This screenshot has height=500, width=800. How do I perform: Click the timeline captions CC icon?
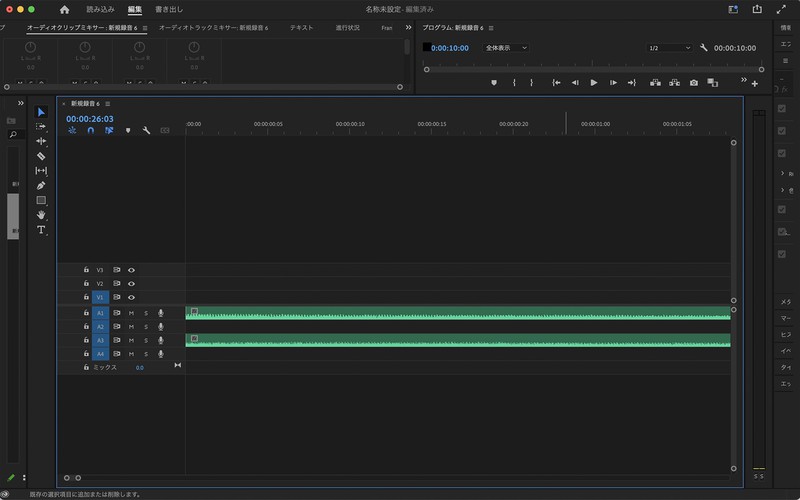coord(165,131)
